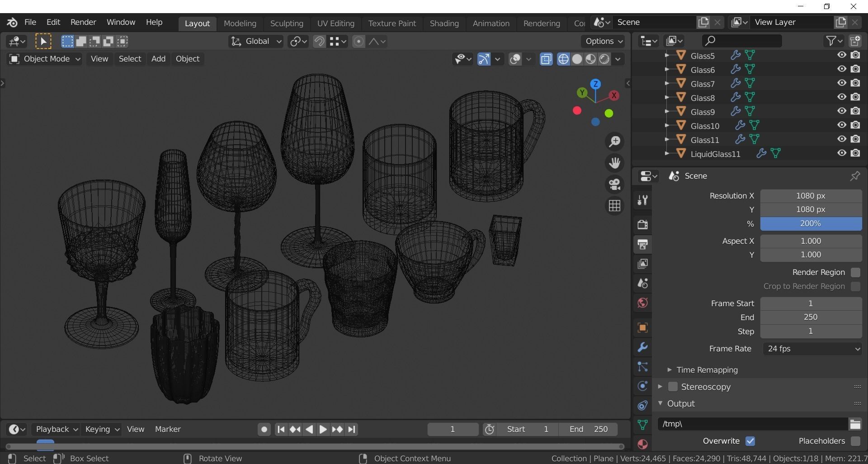
Task: Open the Object properties tab
Action: click(642, 327)
